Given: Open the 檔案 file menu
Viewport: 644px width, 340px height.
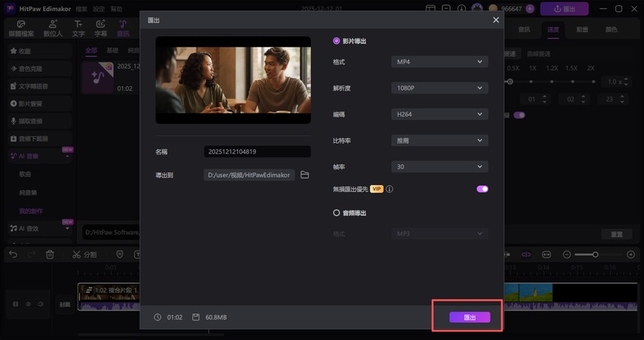Looking at the screenshot, I should tap(81, 8).
